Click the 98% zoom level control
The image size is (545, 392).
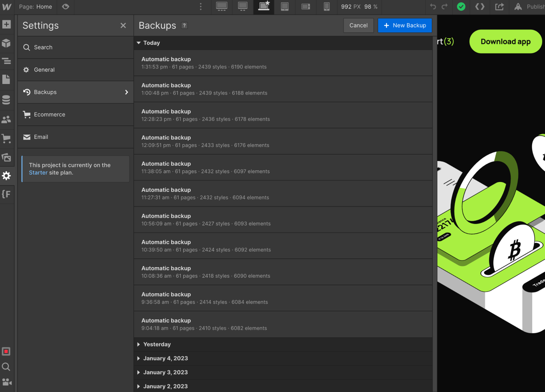pos(372,7)
